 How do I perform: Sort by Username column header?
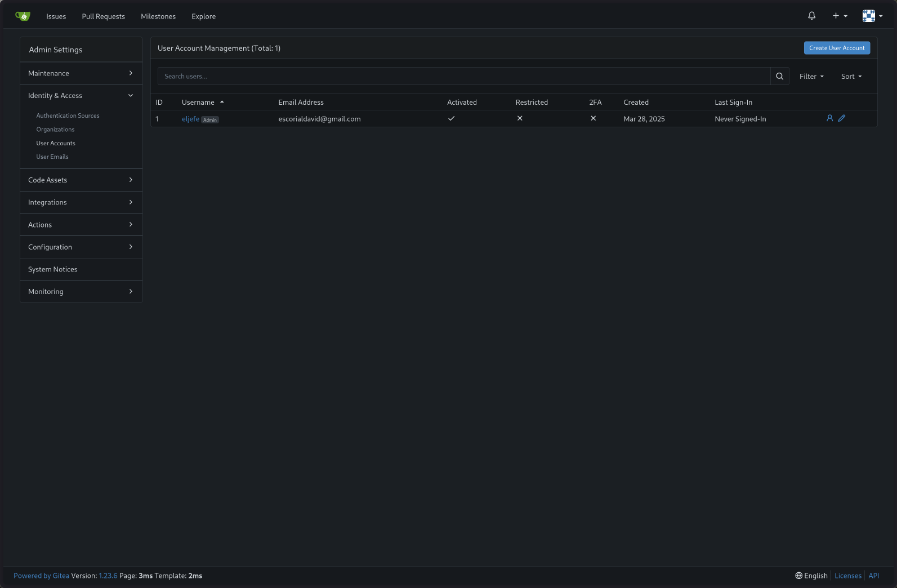203,102
